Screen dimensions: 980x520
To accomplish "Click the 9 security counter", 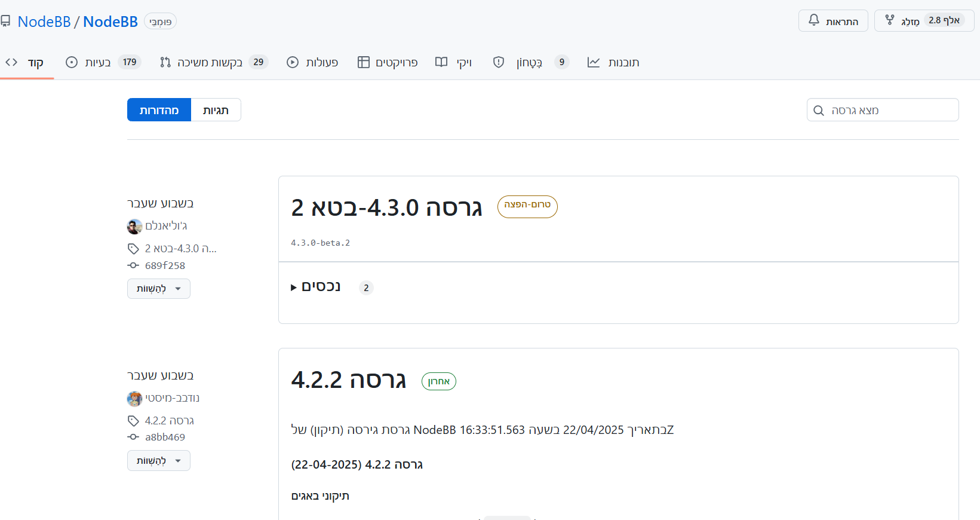I will (562, 62).
